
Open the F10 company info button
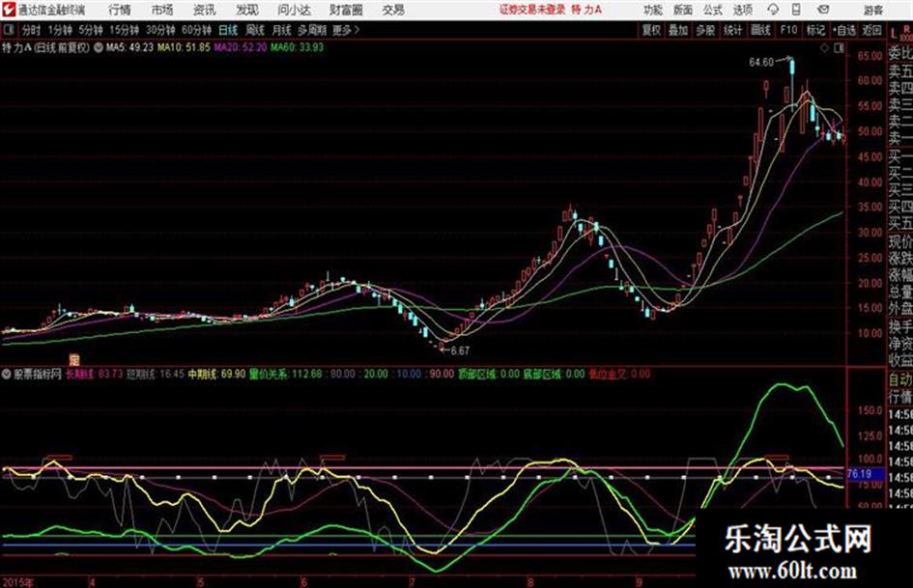[x=788, y=30]
